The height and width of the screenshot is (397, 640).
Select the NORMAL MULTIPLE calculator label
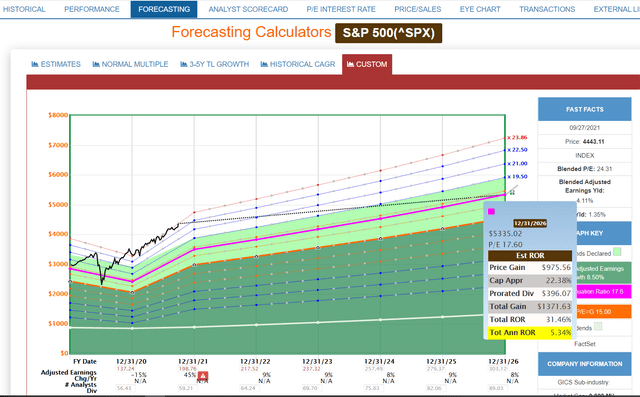(x=135, y=64)
